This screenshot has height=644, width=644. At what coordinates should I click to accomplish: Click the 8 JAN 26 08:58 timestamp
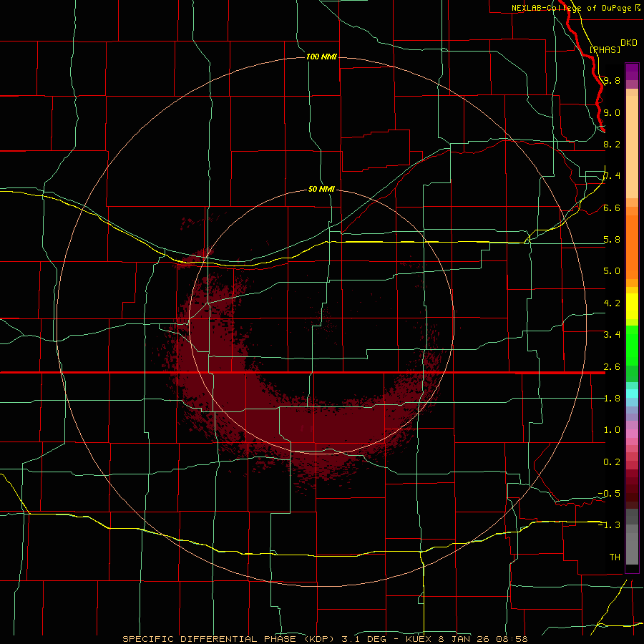[x=483, y=639]
